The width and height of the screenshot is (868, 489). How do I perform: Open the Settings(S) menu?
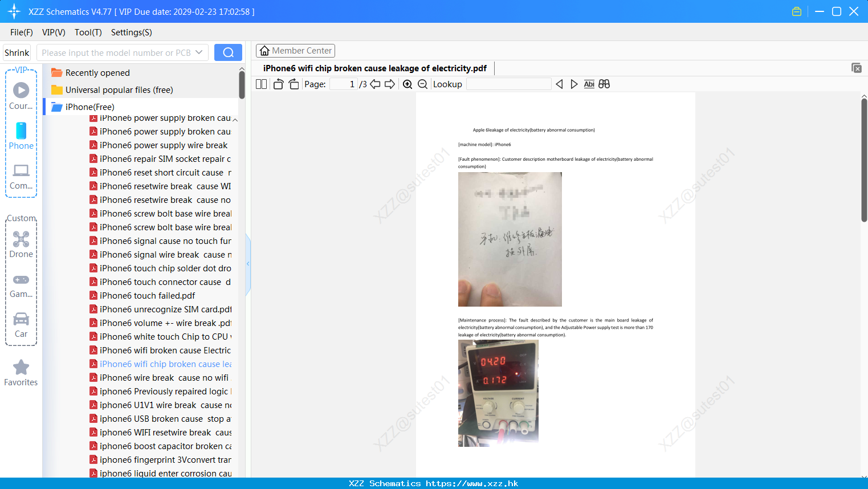pyautogui.click(x=132, y=32)
